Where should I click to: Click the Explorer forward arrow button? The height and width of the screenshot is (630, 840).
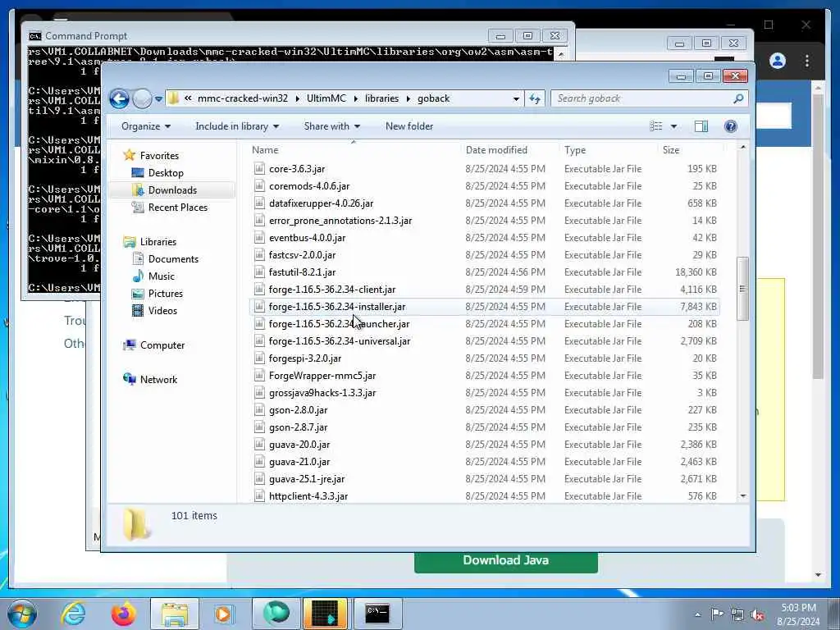point(142,98)
